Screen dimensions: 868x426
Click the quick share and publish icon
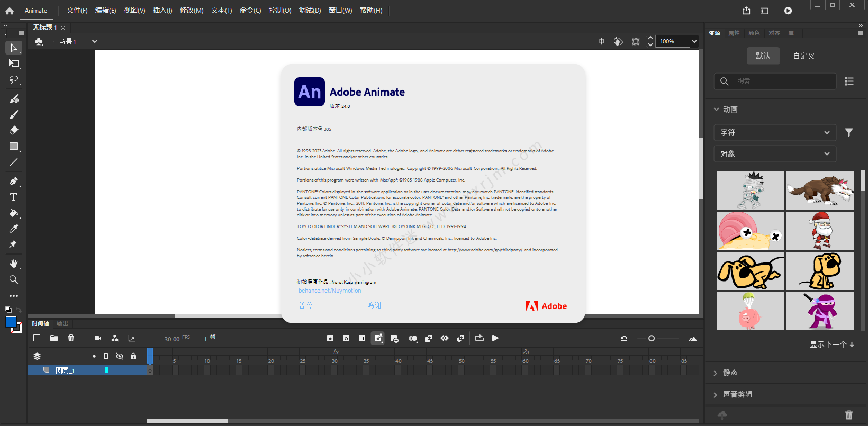(746, 11)
